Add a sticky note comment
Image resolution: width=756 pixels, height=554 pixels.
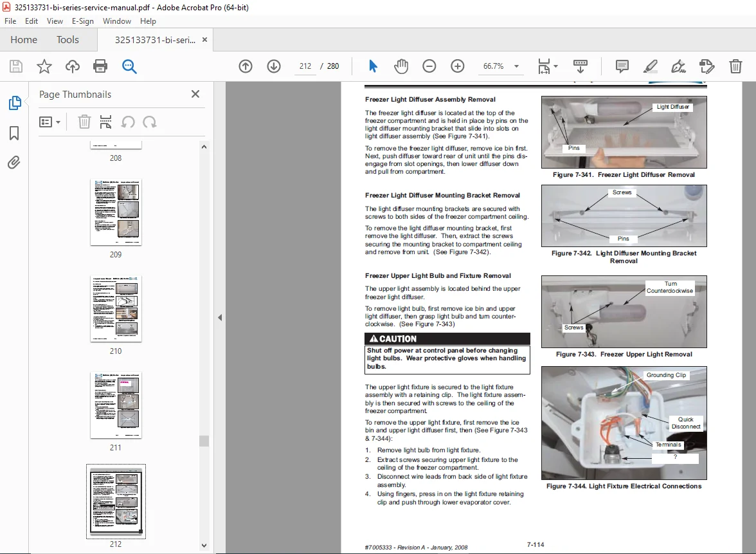tap(622, 66)
